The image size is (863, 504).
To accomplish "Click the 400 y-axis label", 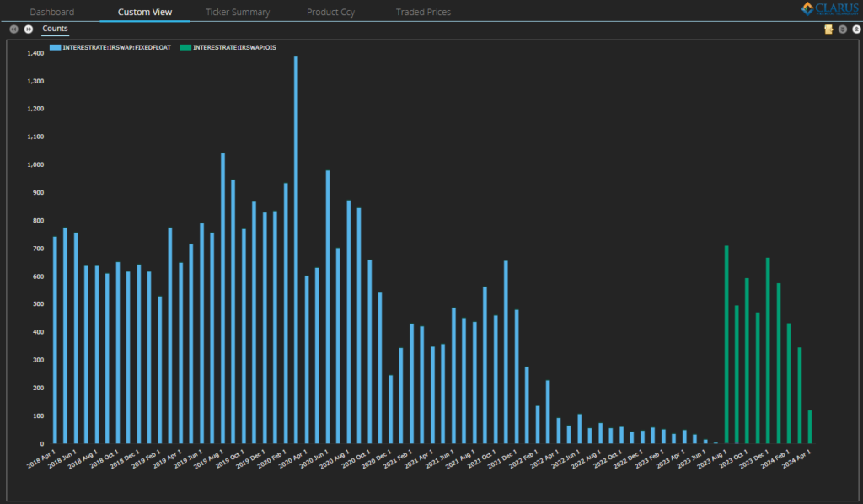I will coord(39,332).
